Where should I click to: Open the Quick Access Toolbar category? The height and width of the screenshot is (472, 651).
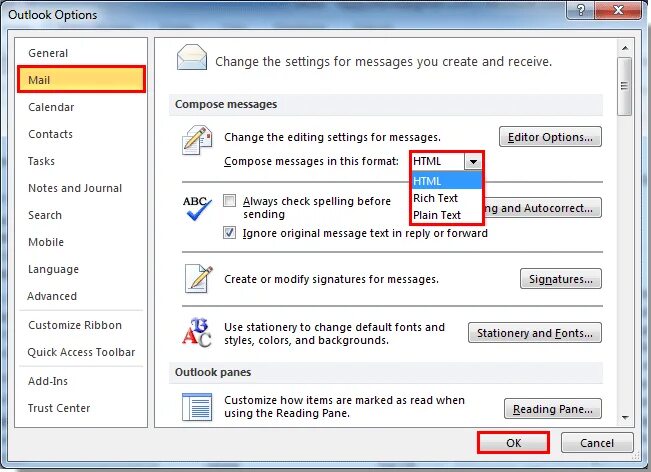coord(81,352)
